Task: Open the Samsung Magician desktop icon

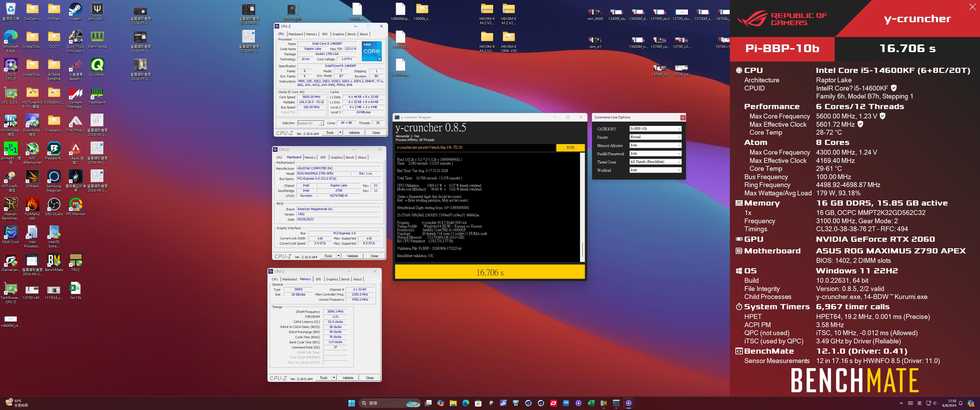Action: point(54,181)
